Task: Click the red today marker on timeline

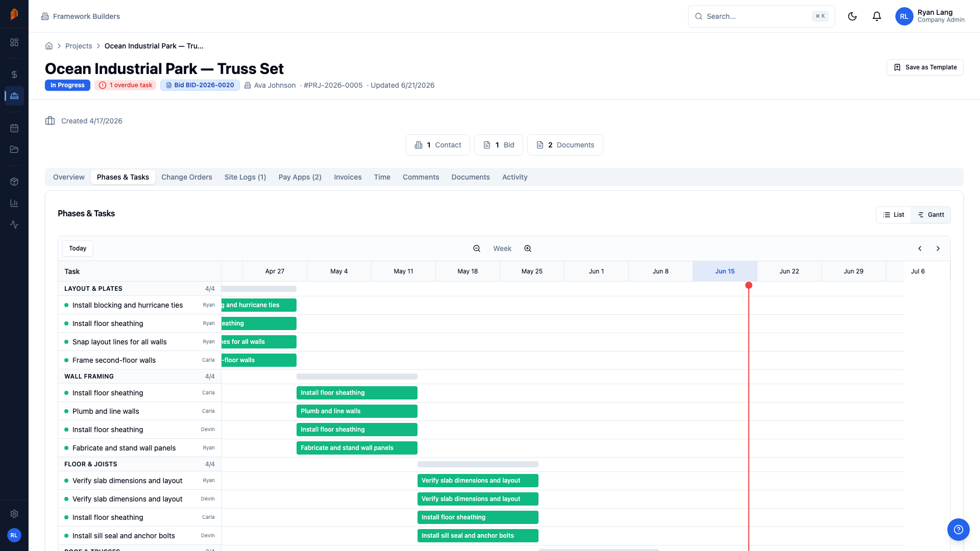Action: (749, 285)
